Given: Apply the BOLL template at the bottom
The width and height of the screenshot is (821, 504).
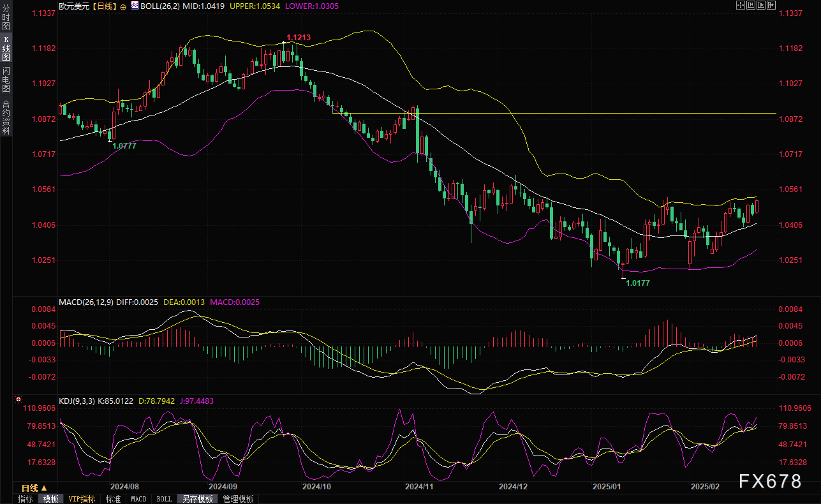Looking at the screenshot, I should 164,499.
